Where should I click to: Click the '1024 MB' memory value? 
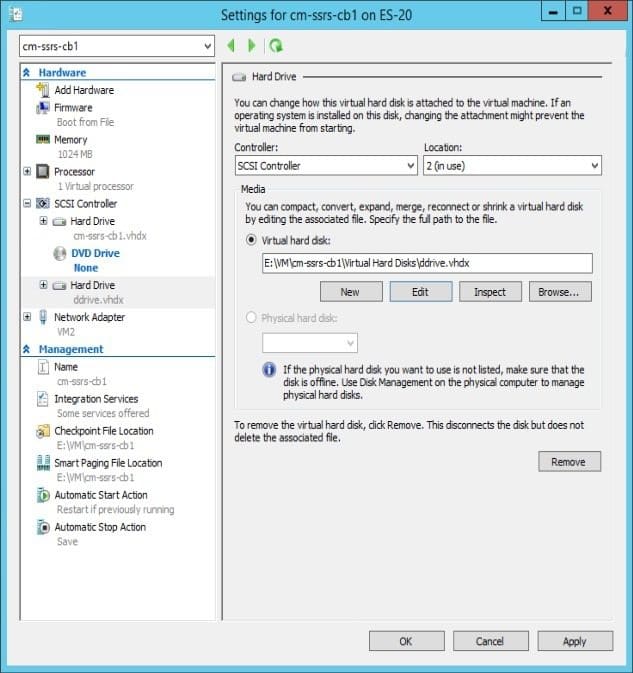coord(75,154)
